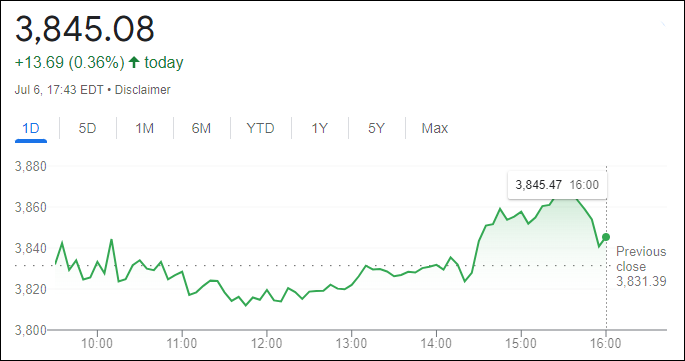Screen dimensions: 685x361
Task: Click the 3,800 price axis label
Action: click(31, 330)
